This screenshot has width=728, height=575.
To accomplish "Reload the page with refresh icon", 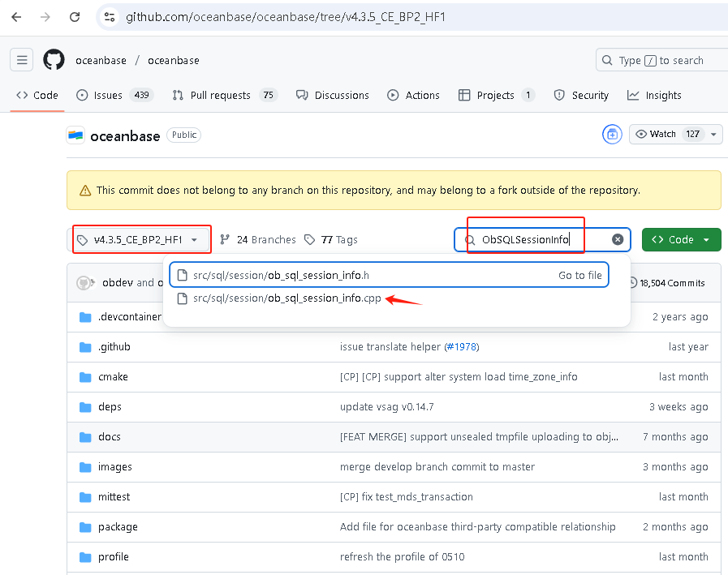I will 75,17.
